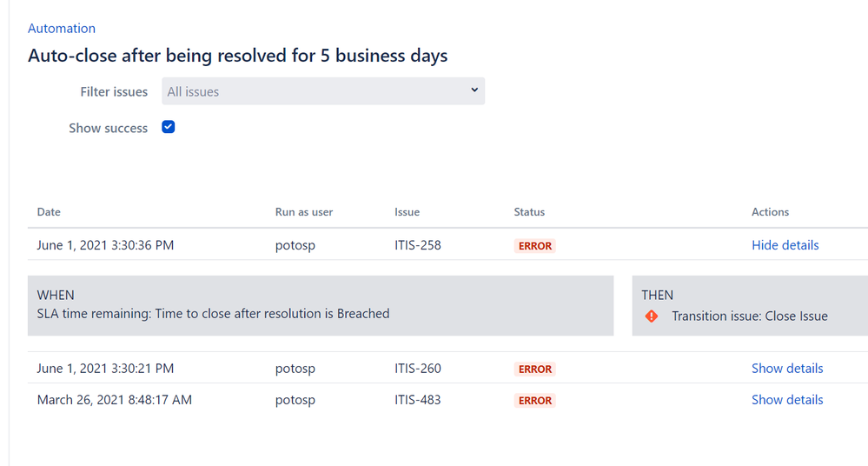Uncheck the Show success checkbox
868x466 pixels.
[169, 127]
